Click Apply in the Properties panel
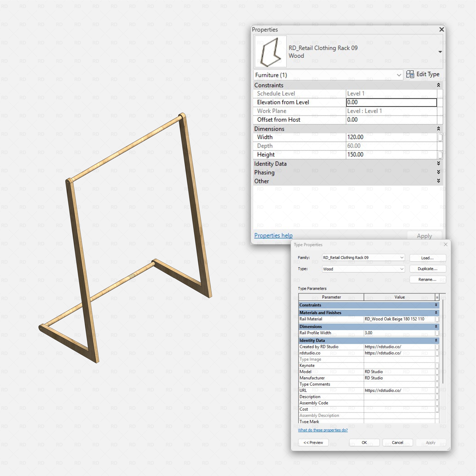The image size is (476, 476). [x=424, y=236]
